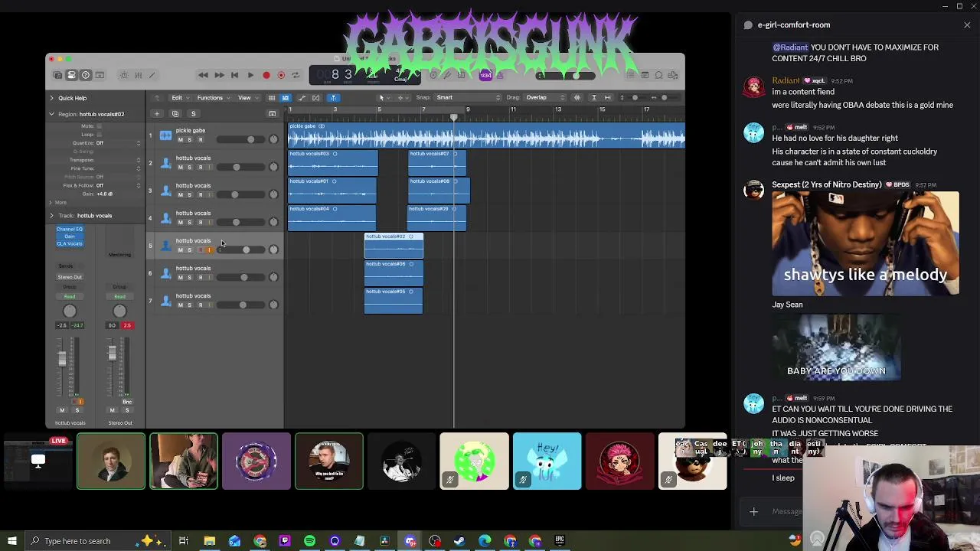Viewport: 980px width, 551px height.
Task: Open the Mixer faders icon
Action: (138, 75)
